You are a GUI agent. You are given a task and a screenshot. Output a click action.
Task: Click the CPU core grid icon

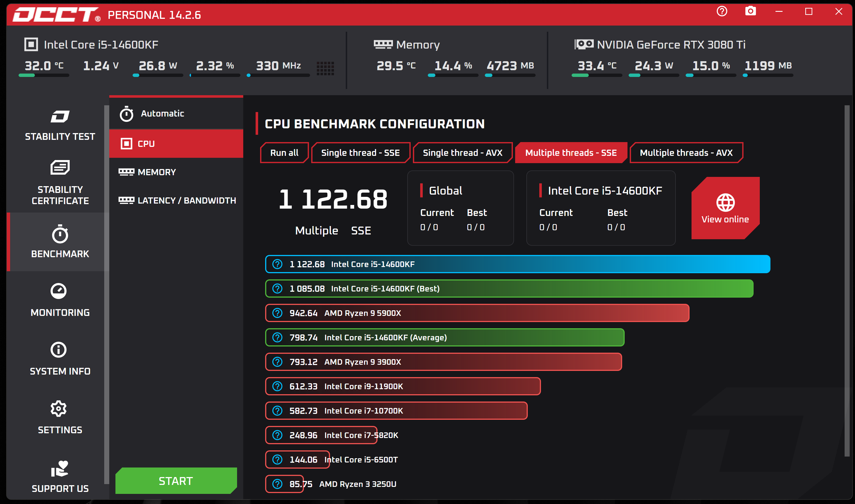tap(325, 68)
